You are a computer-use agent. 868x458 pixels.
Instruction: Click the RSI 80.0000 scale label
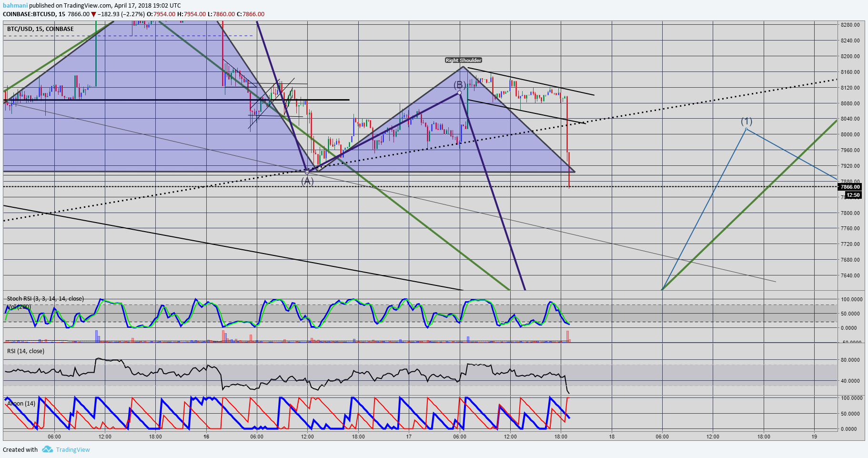click(x=850, y=360)
